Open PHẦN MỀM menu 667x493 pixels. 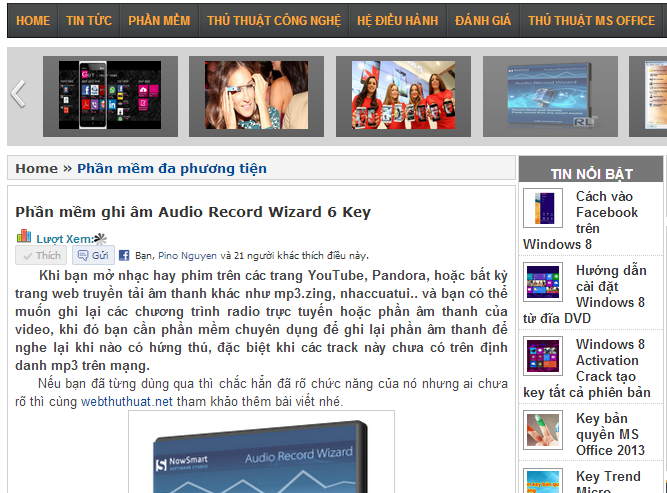coord(159,20)
